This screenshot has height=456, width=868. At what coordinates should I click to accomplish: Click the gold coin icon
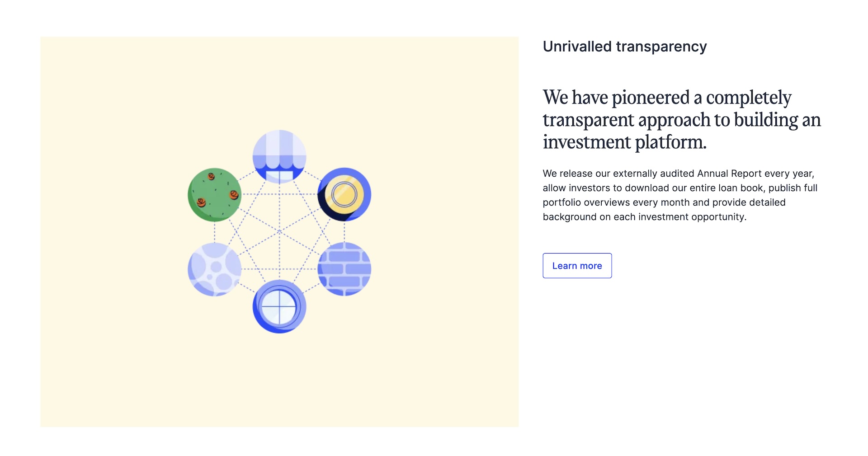(344, 194)
